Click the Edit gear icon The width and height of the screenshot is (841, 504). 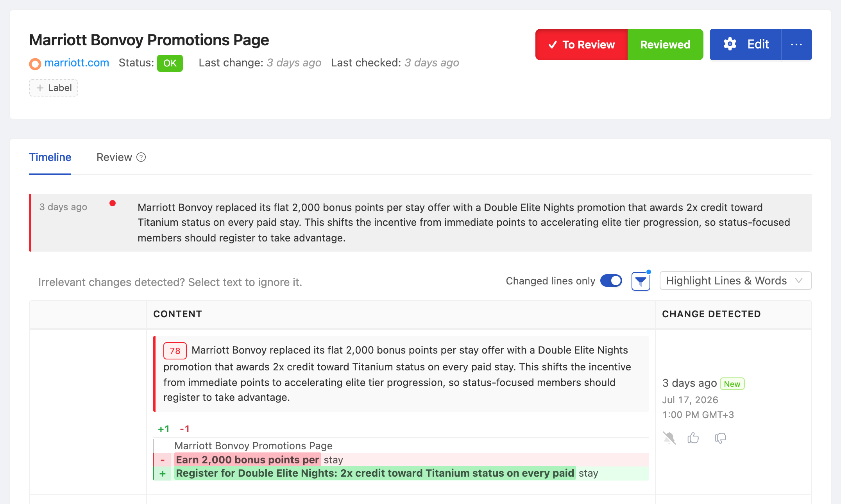pyautogui.click(x=730, y=44)
